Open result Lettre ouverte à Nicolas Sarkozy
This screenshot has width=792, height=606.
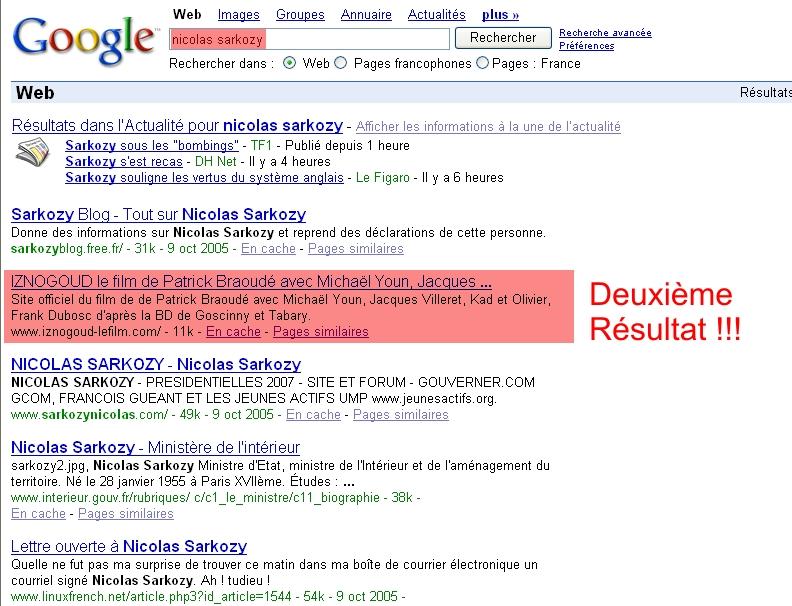click(x=129, y=546)
